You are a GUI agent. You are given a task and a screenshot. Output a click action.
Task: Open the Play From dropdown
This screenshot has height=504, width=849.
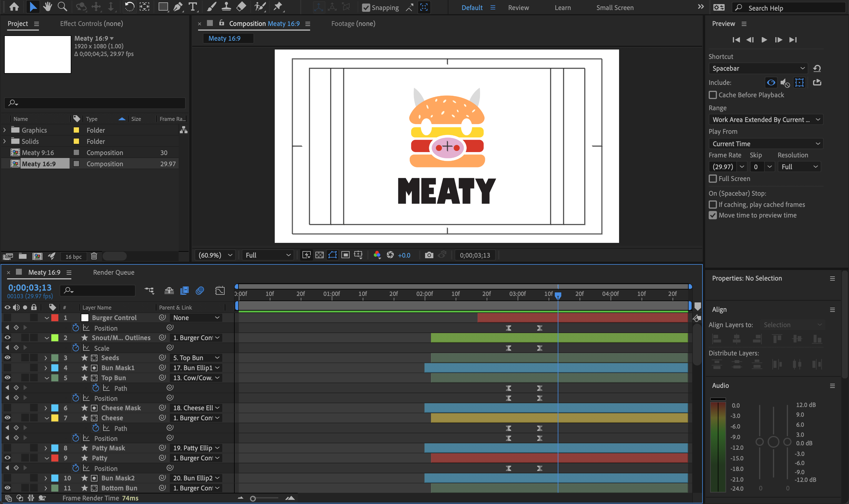pos(766,144)
